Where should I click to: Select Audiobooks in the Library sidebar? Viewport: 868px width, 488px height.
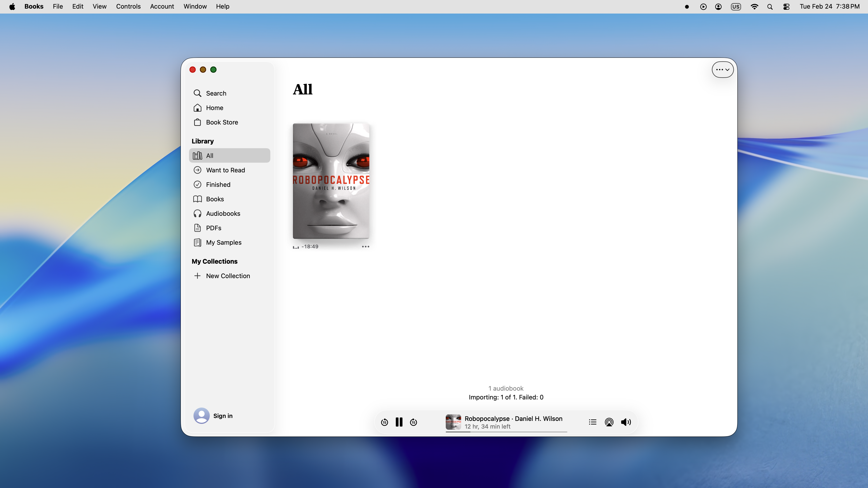[223, 213]
